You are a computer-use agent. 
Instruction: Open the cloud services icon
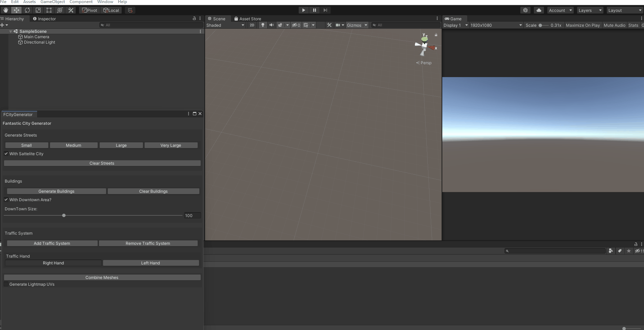[x=539, y=10]
